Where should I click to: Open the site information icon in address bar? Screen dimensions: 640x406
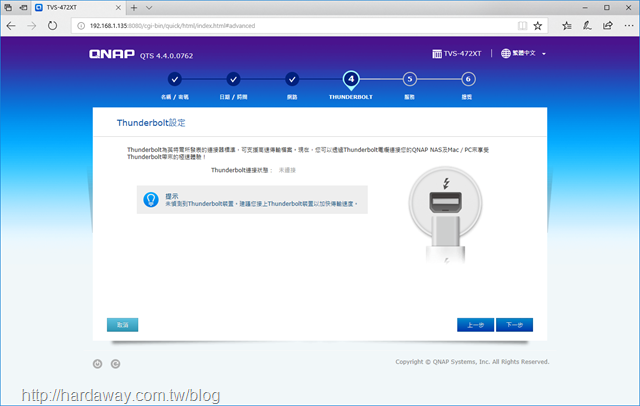click(x=81, y=26)
